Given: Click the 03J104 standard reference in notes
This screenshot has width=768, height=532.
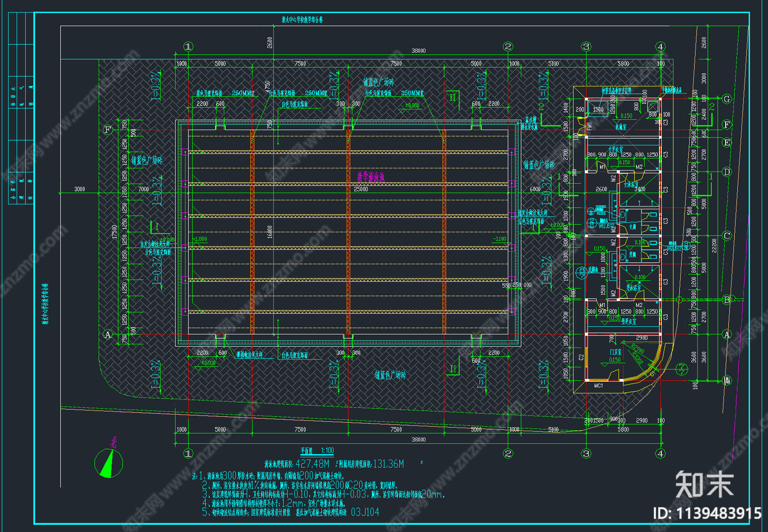Looking at the screenshot, I should click(365, 512).
